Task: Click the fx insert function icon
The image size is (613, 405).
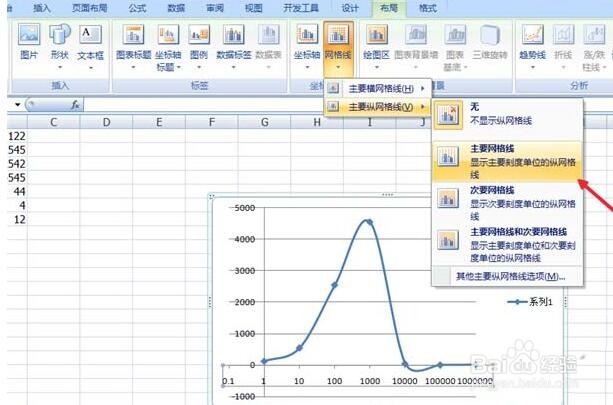Action: tap(75, 104)
